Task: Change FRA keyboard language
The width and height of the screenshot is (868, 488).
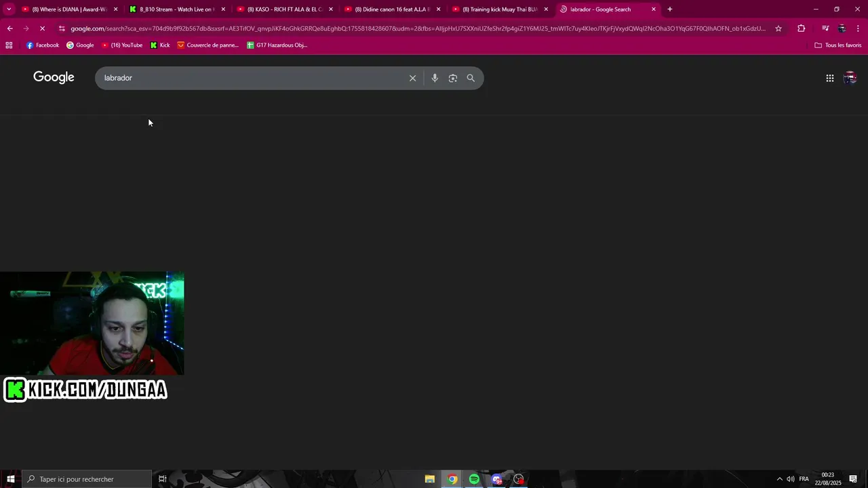Action: click(x=804, y=479)
